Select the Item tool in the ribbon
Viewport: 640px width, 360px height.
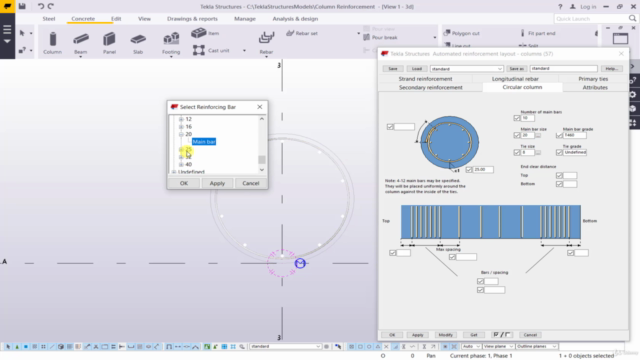point(205,33)
